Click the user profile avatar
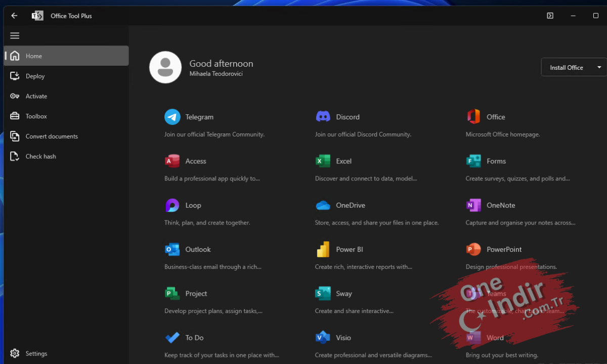The height and width of the screenshot is (364, 607). [x=165, y=67]
